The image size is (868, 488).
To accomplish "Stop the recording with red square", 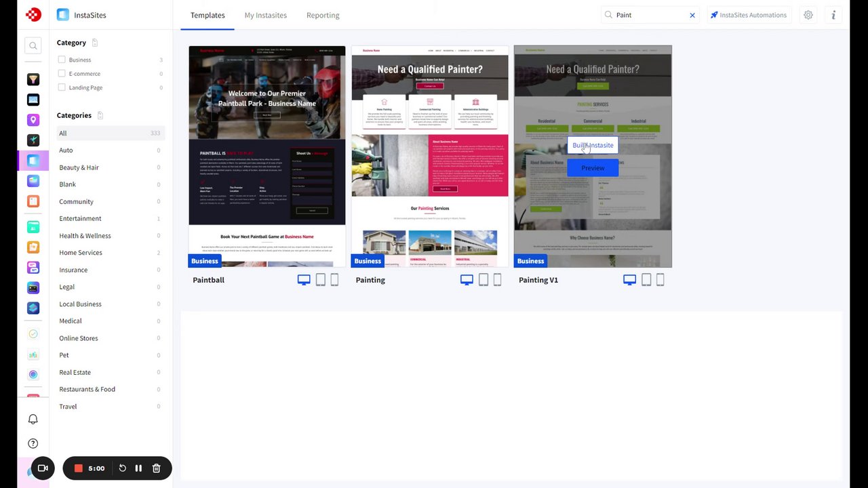I will tap(79, 468).
